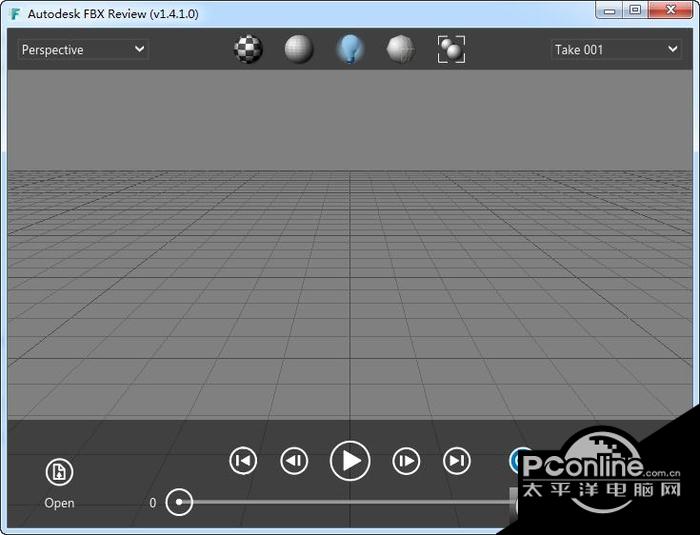
Task: Expand the Take 001 dropdown
Action: [616, 50]
